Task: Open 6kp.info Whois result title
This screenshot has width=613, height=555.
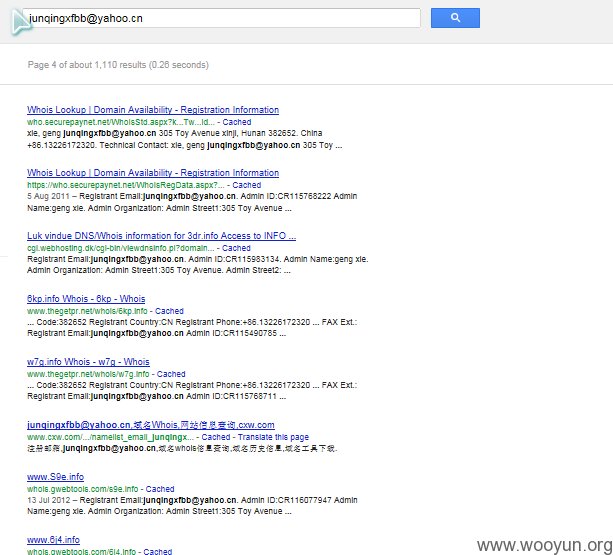Action: point(86,299)
